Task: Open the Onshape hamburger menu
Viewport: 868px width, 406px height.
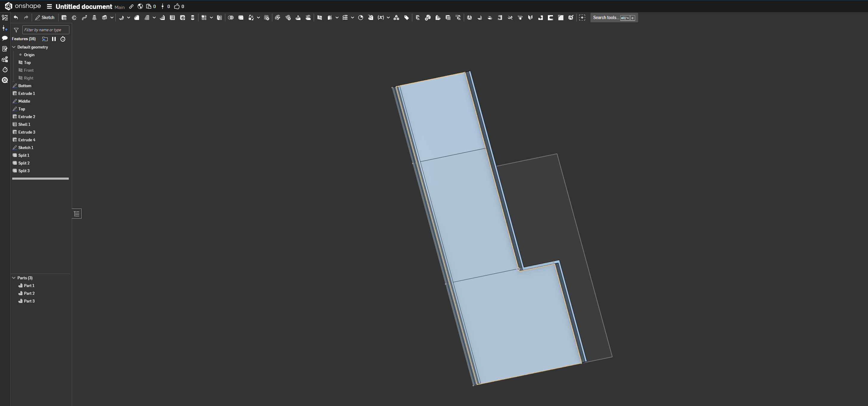Action: (x=49, y=7)
